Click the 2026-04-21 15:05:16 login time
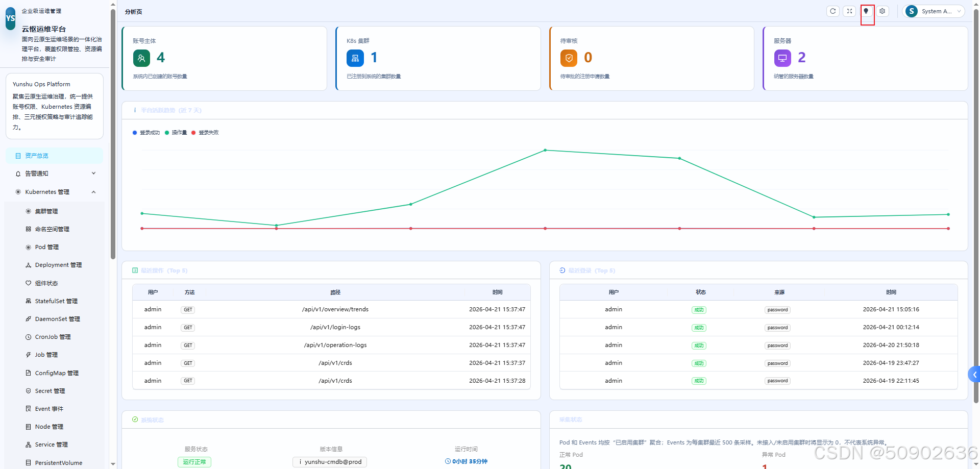This screenshot has height=469, width=980. pos(891,309)
